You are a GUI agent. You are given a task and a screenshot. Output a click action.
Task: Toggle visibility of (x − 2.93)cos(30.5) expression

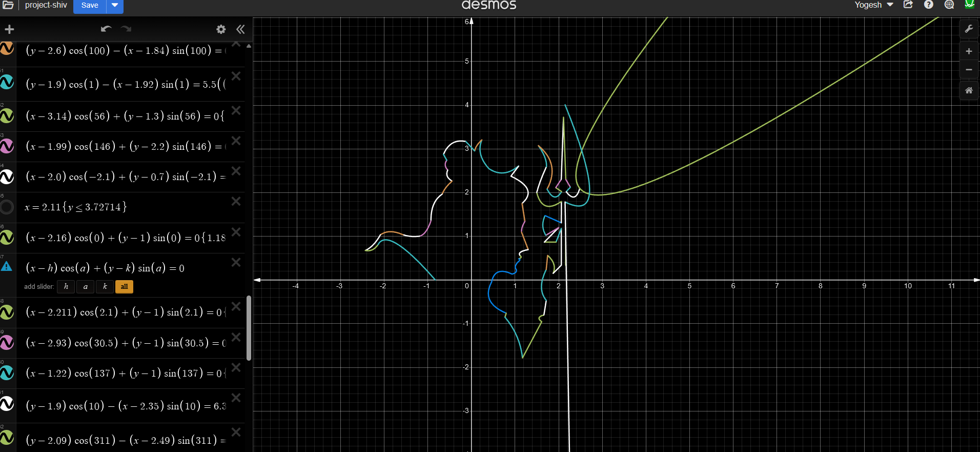click(7, 342)
